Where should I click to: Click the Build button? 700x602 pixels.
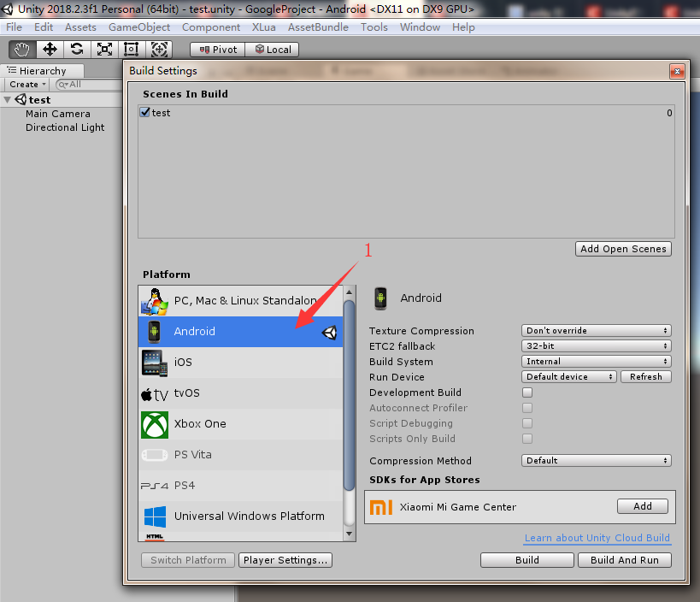pyautogui.click(x=527, y=560)
